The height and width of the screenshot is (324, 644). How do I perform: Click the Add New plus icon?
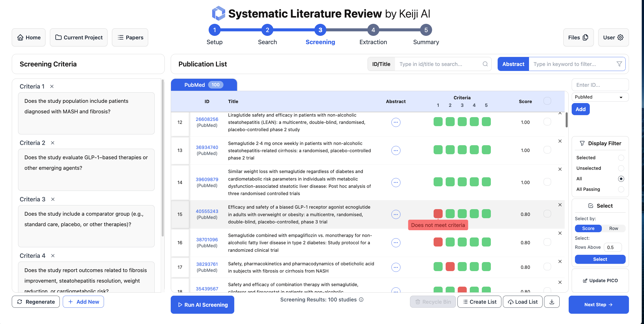(71, 302)
